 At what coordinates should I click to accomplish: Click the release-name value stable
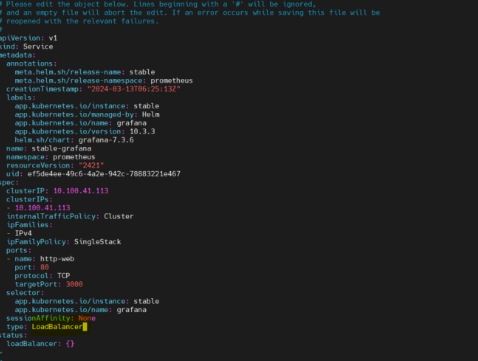tap(142, 72)
